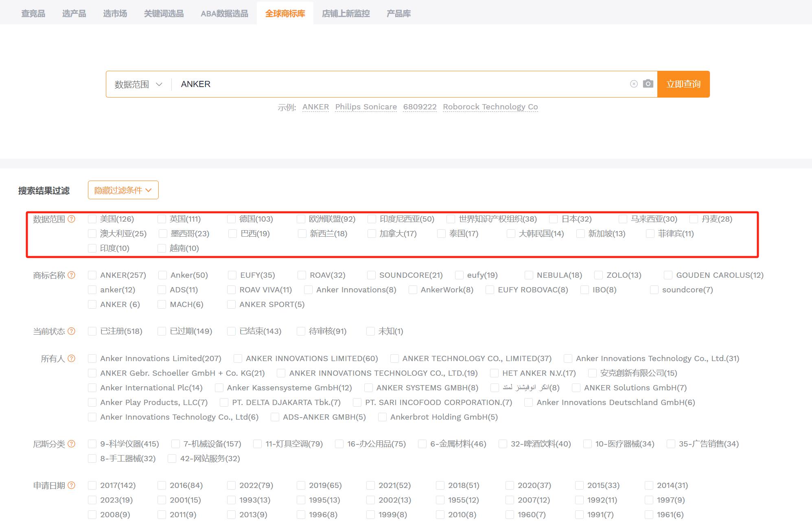This screenshot has height=525, width=812.
Task: Check the 印度尼西亚(50) region checkbox
Action: 372,219
